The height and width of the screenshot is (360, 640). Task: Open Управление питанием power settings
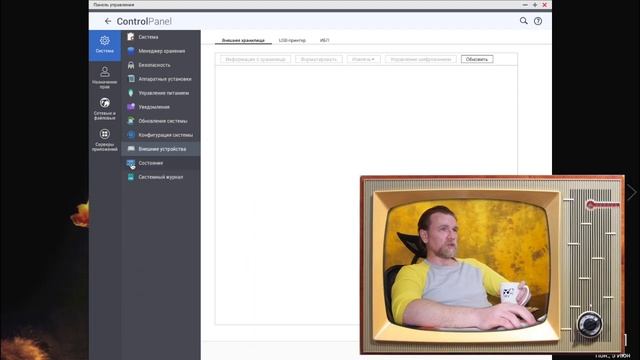click(x=161, y=93)
